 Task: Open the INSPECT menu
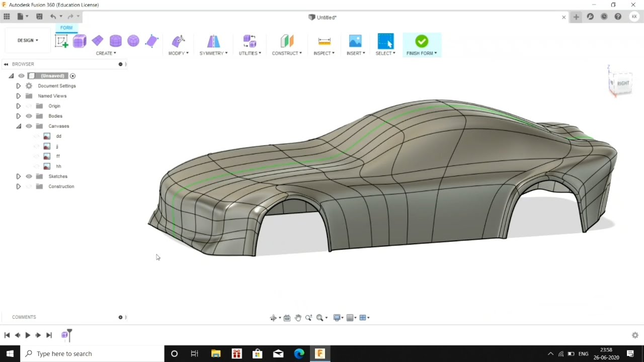click(x=324, y=53)
